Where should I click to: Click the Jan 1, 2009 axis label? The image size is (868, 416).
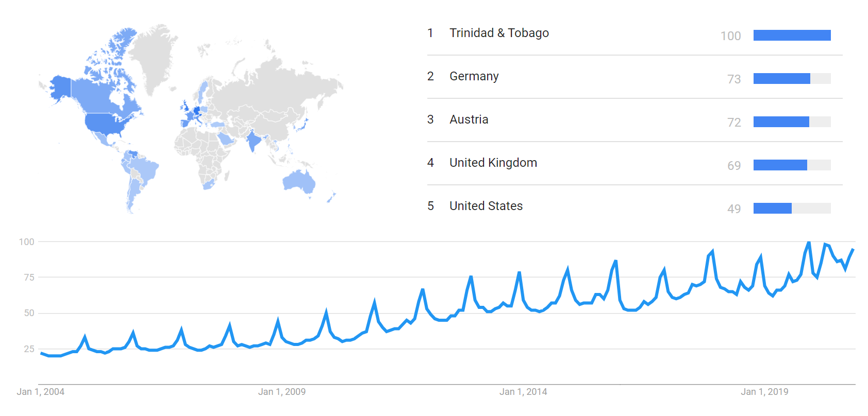click(281, 392)
